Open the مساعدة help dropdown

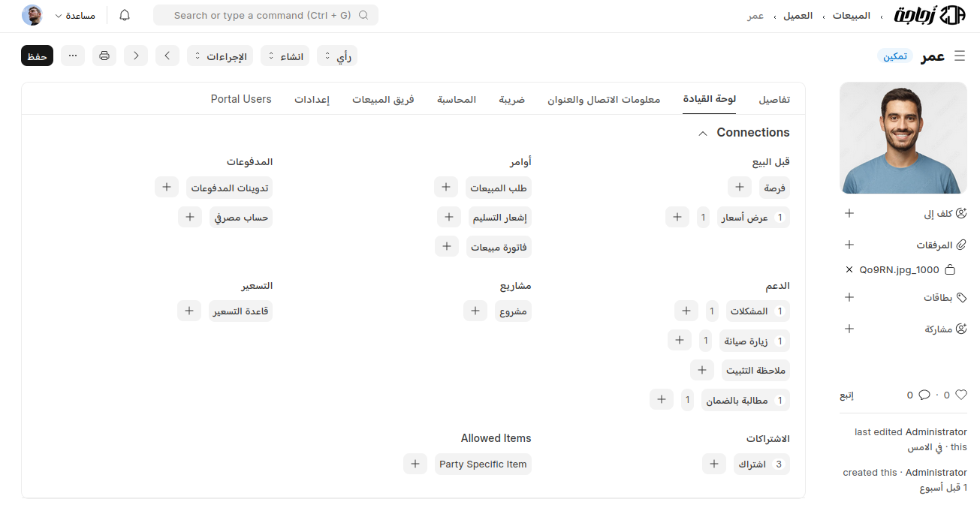point(75,15)
